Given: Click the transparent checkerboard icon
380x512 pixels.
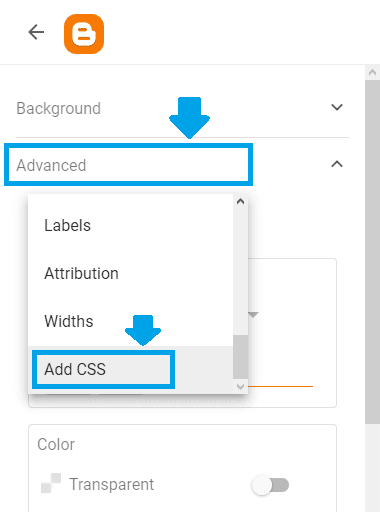Looking at the screenshot, I should click(x=51, y=483).
